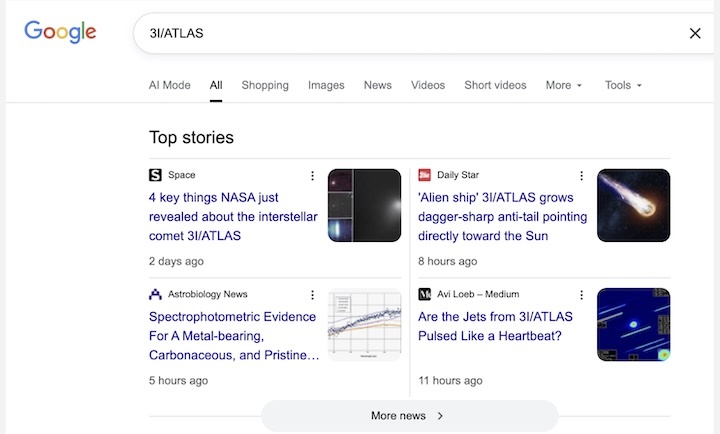
Task: Click the '2 days ago' timestamp
Action: tap(176, 261)
